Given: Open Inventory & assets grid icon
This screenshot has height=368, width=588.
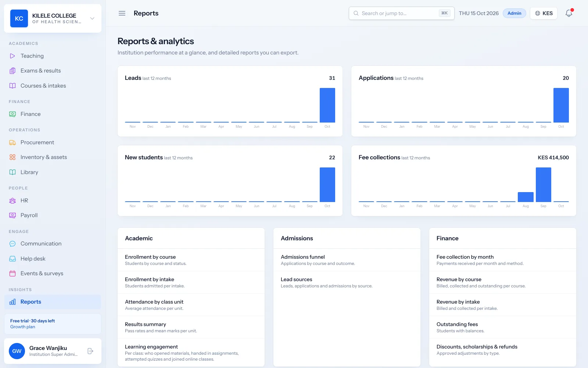Looking at the screenshot, I should click(12, 157).
